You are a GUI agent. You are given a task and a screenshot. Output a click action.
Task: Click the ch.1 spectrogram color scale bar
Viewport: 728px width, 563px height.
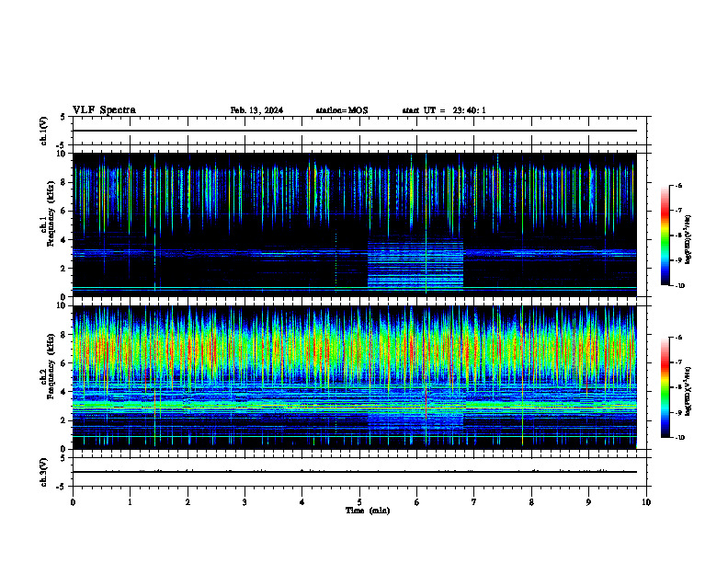(665, 236)
